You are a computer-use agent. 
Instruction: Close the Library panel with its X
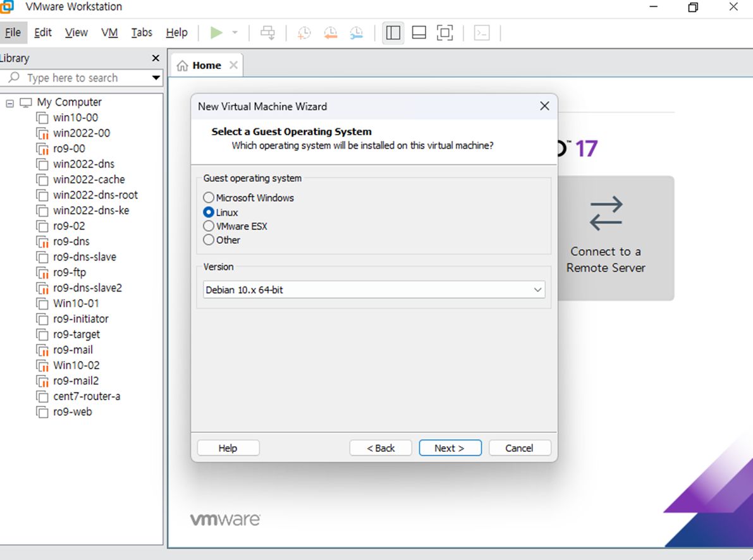point(156,58)
